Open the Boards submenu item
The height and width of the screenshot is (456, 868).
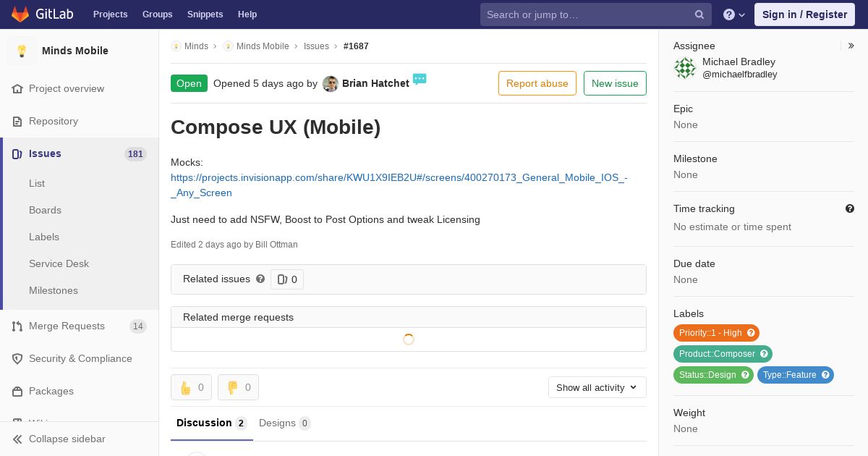tap(45, 210)
